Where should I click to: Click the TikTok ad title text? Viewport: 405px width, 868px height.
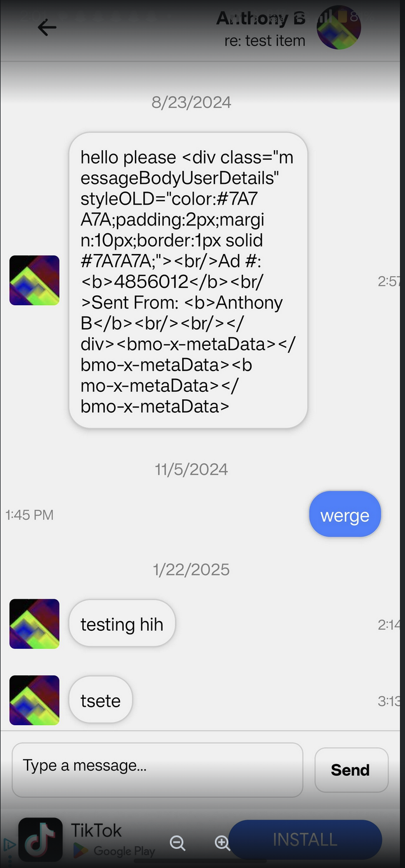click(96, 830)
